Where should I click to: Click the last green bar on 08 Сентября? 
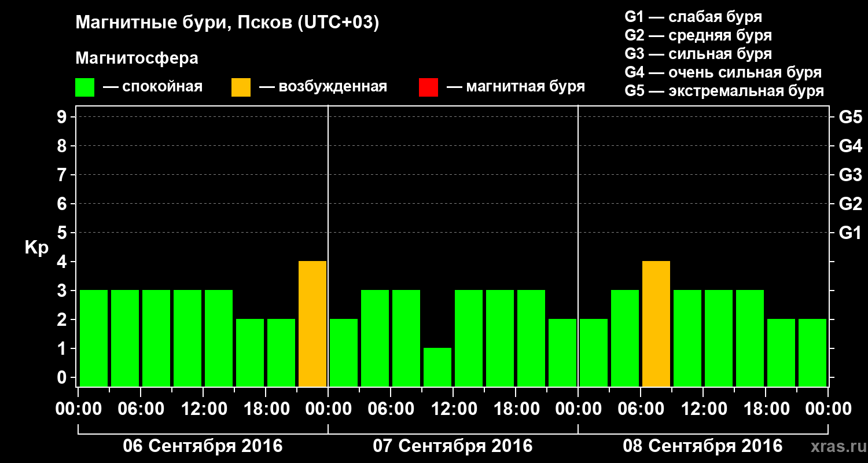pyautogui.click(x=812, y=352)
